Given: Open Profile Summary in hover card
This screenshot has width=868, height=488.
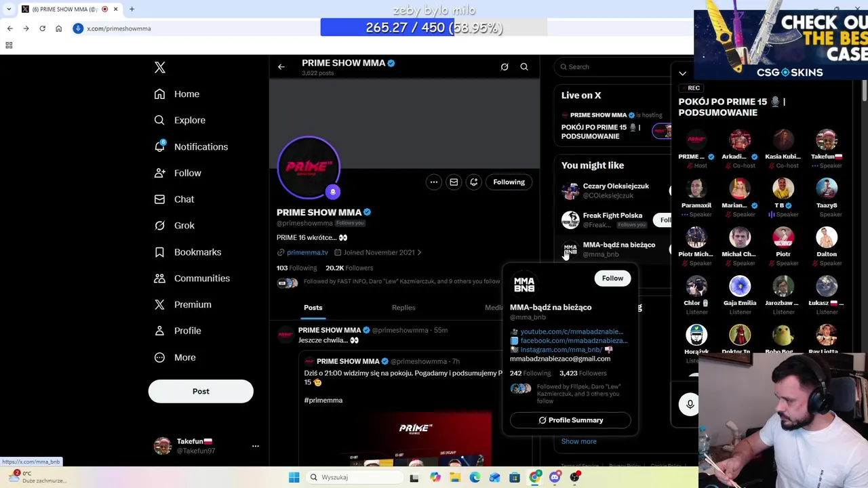Looking at the screenshot, I should pyautogui.click(x=570, y=420).
